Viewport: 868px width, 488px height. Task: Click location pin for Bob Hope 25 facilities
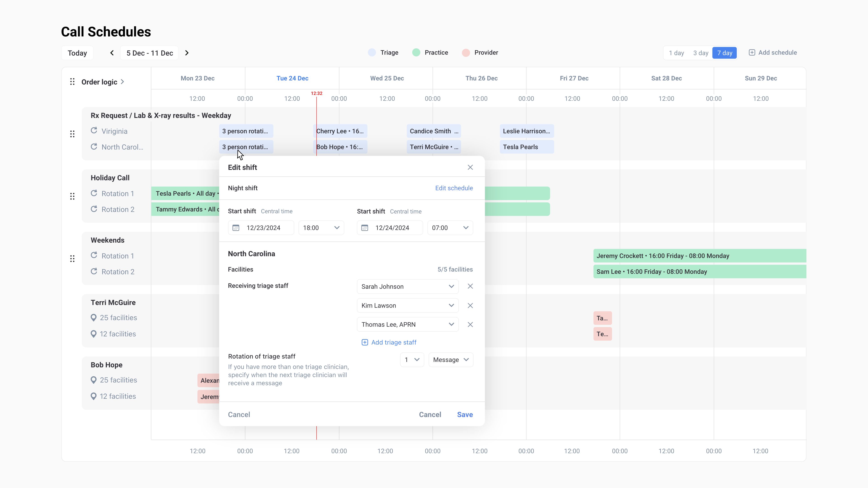94,380
